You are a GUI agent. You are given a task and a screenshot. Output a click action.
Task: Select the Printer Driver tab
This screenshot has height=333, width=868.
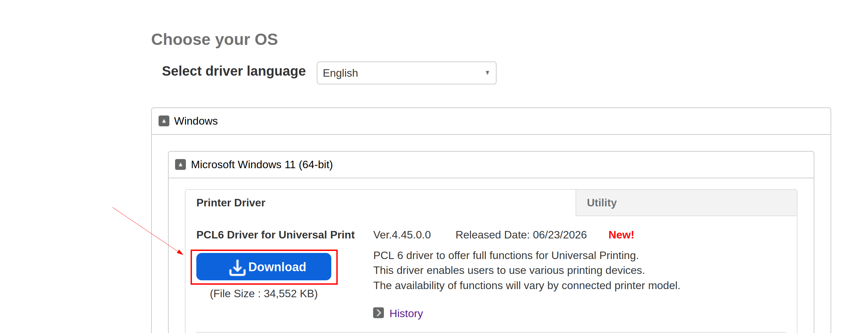[x=380, y=203]
